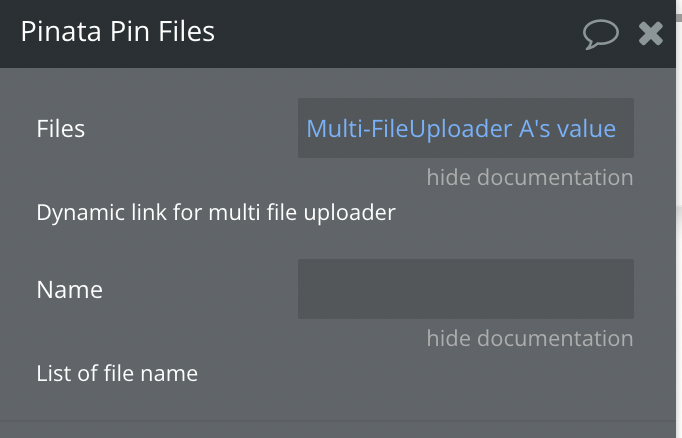Close the Pinata Pin Files panel

651,33
